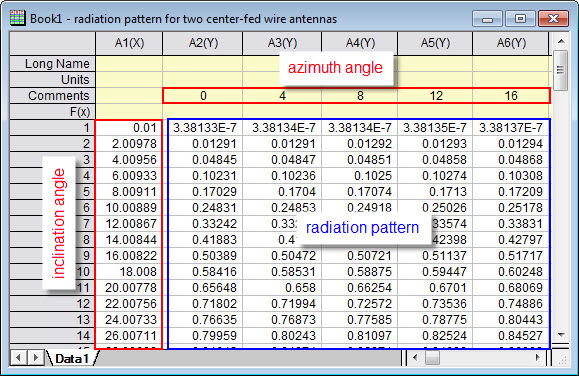Screen dimensions: 579x376
Task: Select Comments cell containing 4
Action: tap(282, 96)
